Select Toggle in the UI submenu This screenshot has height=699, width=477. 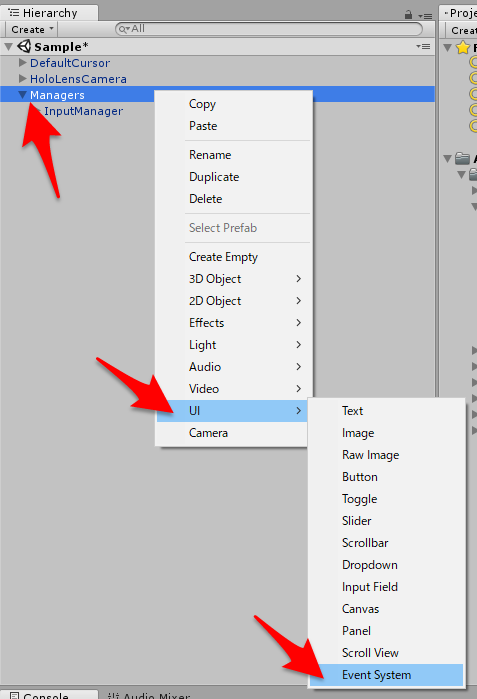pyautogui.click(x=386, y=498)
